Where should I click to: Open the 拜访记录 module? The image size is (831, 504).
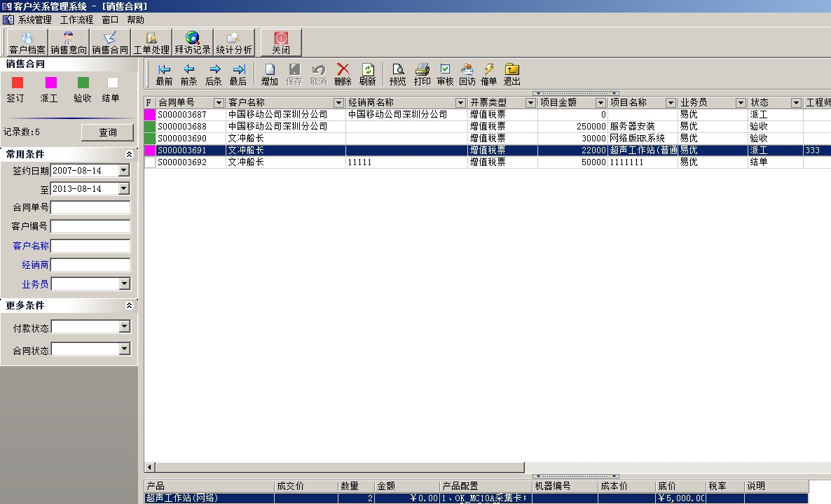click(192, 42)
